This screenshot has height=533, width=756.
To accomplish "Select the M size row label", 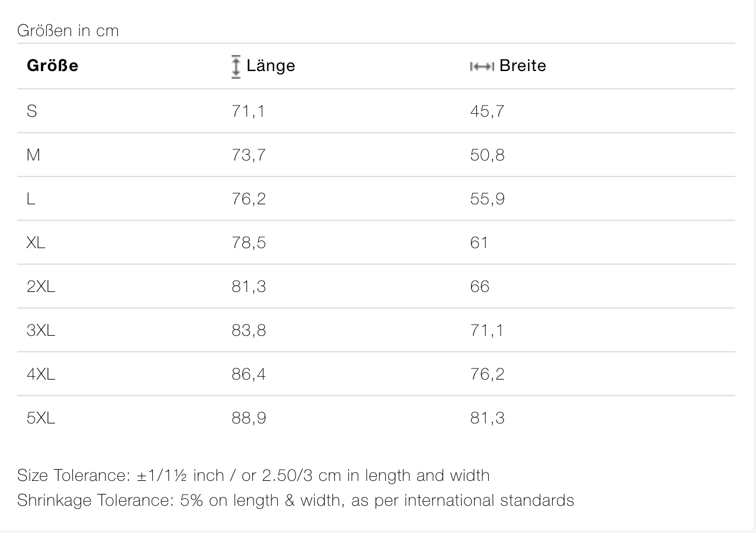I will point(33,155).
